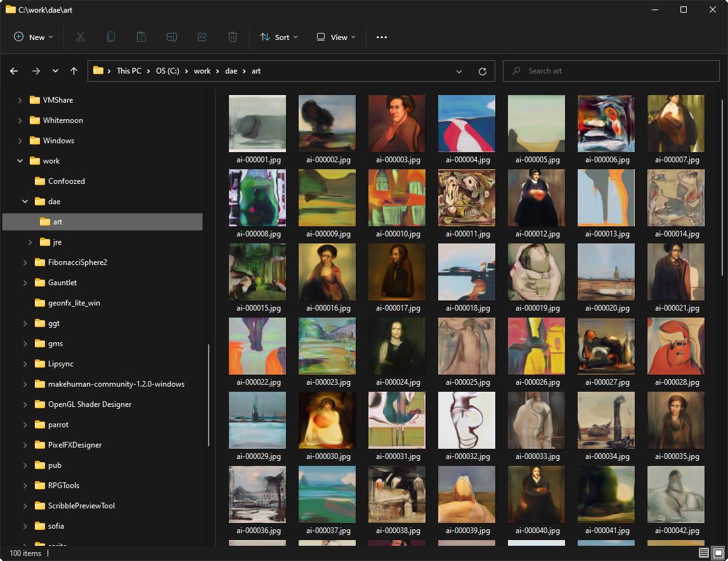The image size is (728, 561).
Task: Go forward with the right arrow
Action: pos(36,71)
